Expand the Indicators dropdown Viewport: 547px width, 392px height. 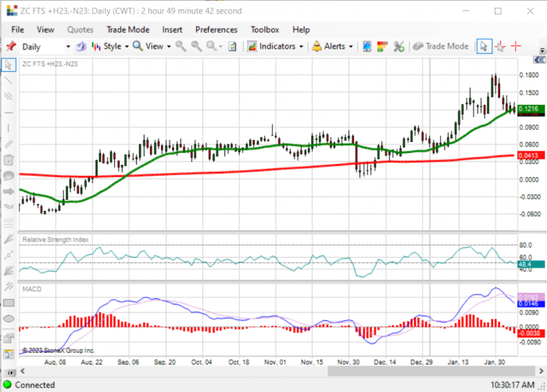point(275,46)
